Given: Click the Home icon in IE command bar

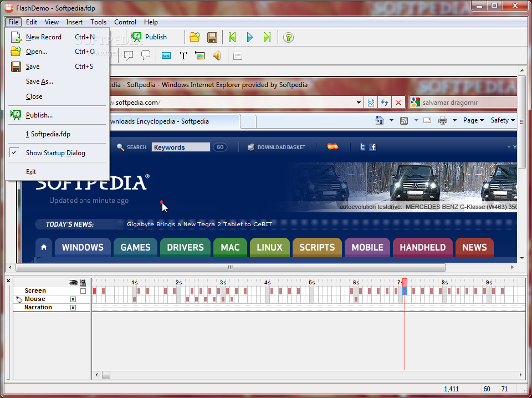Looking at the screenshot, I should (x=379, y=120).
